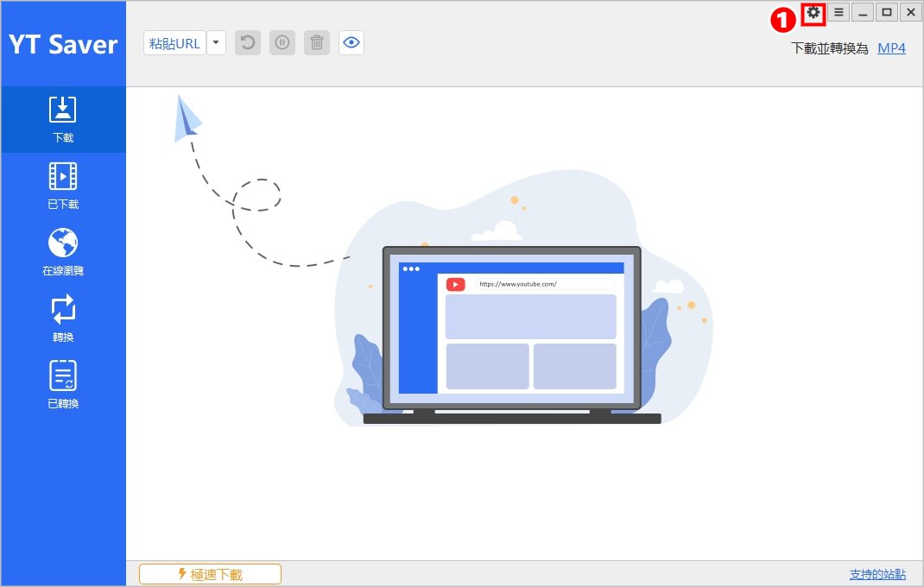Screen dimensions: 924x587
Task: Expand the Paste URL dropdown arrow
Action: pyautogui.click(x=216, y=43)
